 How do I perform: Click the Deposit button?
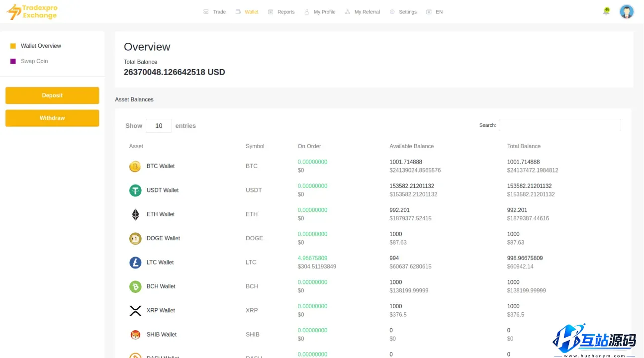click(x=52, y=95)
